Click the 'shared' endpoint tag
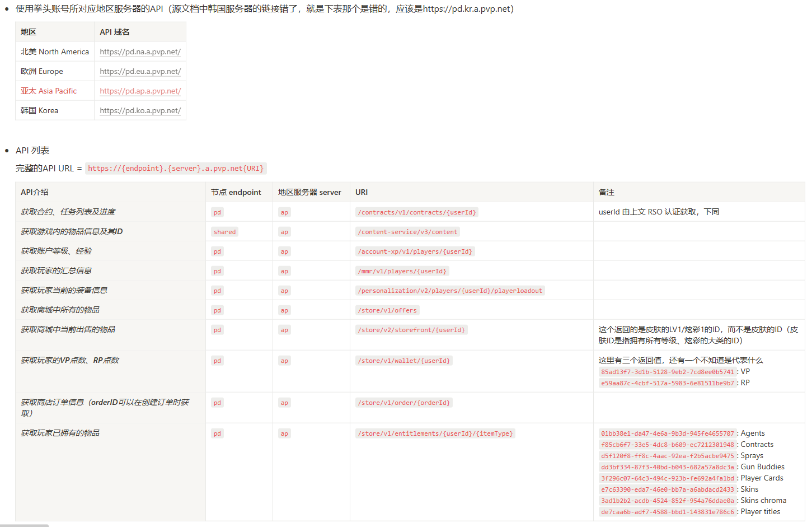 coord(224,232)
